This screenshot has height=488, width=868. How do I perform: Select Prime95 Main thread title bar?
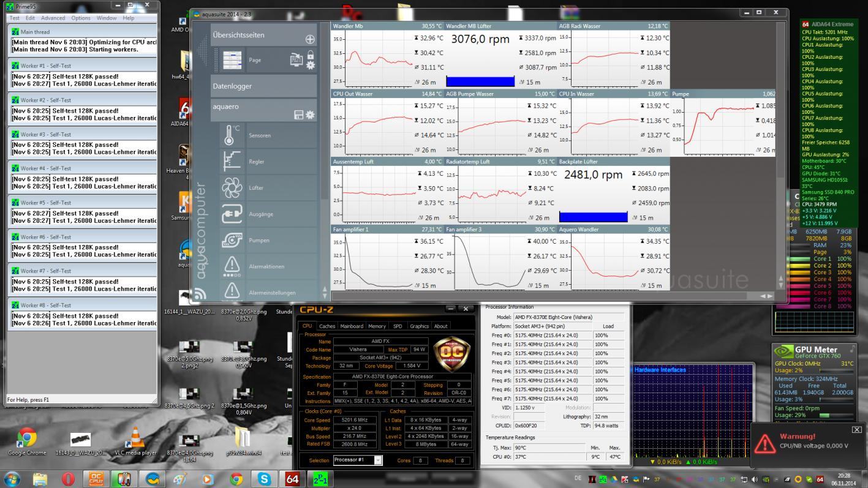pos(83,32)
